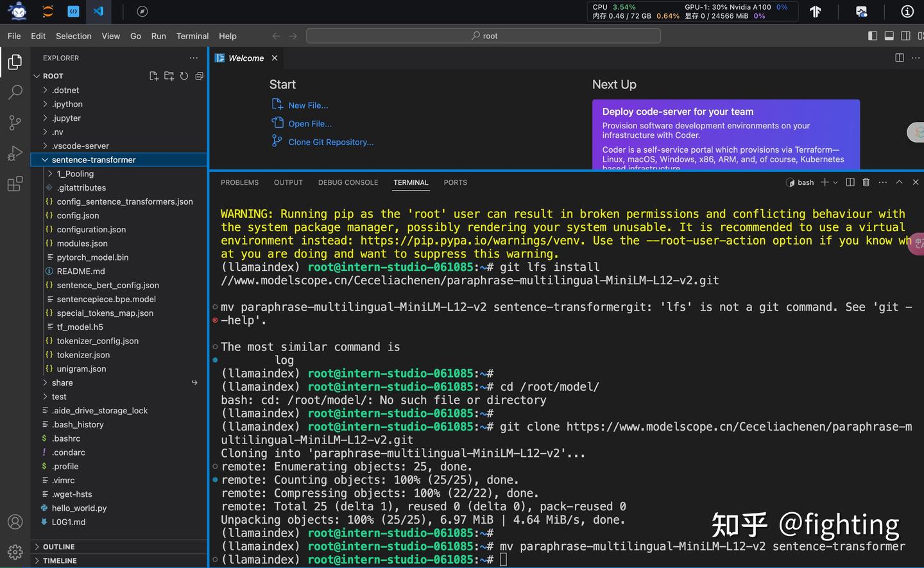Toggle primary side bar visibility
Viewport: 924px width, 568px height.
(x=873, y=36)
